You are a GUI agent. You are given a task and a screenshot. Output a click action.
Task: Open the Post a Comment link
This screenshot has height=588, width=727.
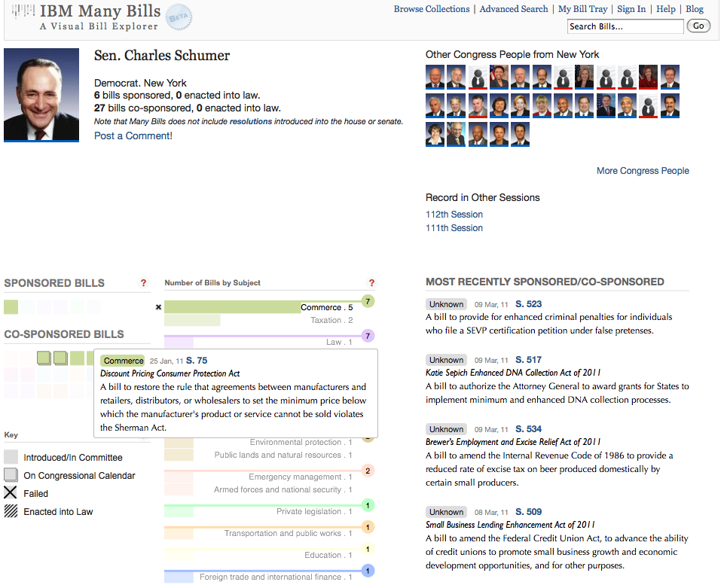click(133, 136)
